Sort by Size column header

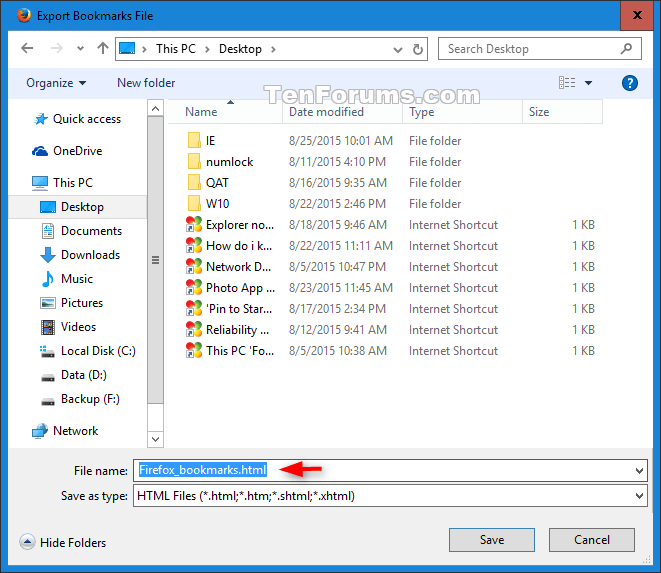[x=562, y=112]
